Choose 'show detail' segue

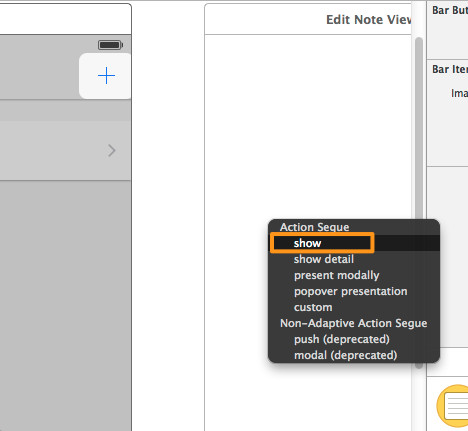(x=354, y=259)
